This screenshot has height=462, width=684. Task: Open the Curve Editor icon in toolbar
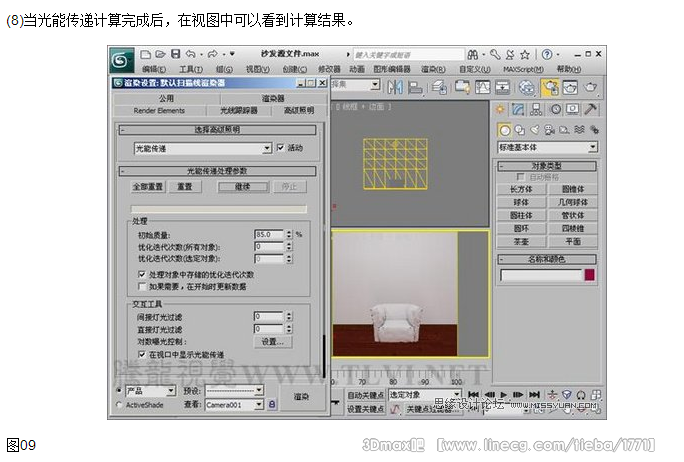pos(482,87)
